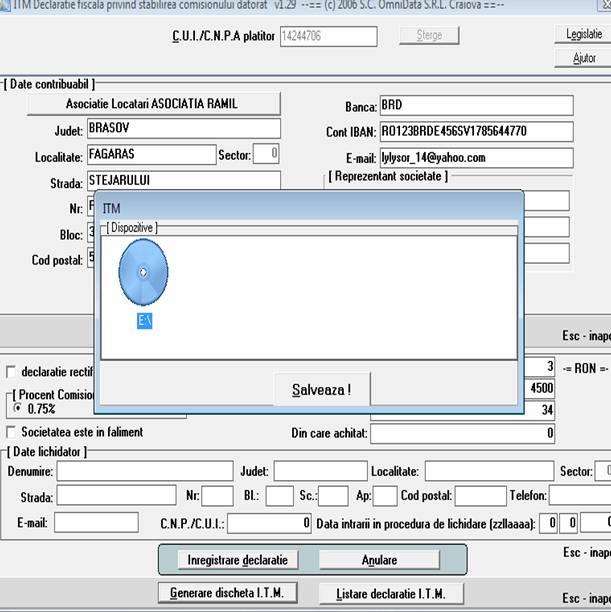Viewport: 611px width, 612px height.
Task: Click Inregistrare declaratie button
Action: tap(237, 560)
